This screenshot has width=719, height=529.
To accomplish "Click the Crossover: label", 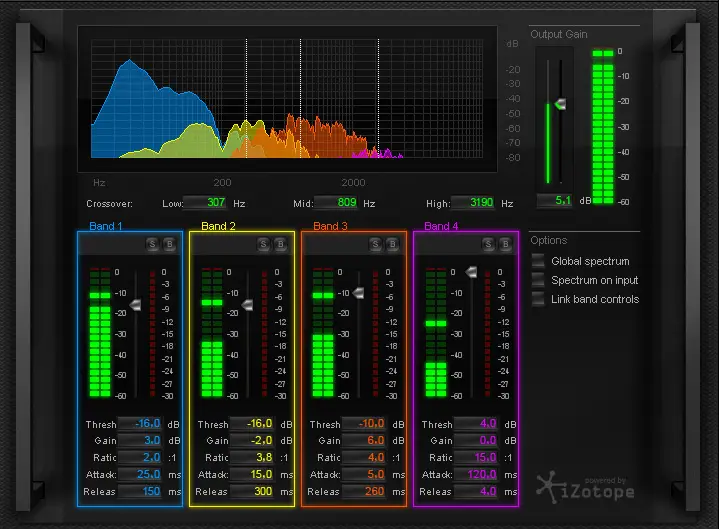I will 109,204.
